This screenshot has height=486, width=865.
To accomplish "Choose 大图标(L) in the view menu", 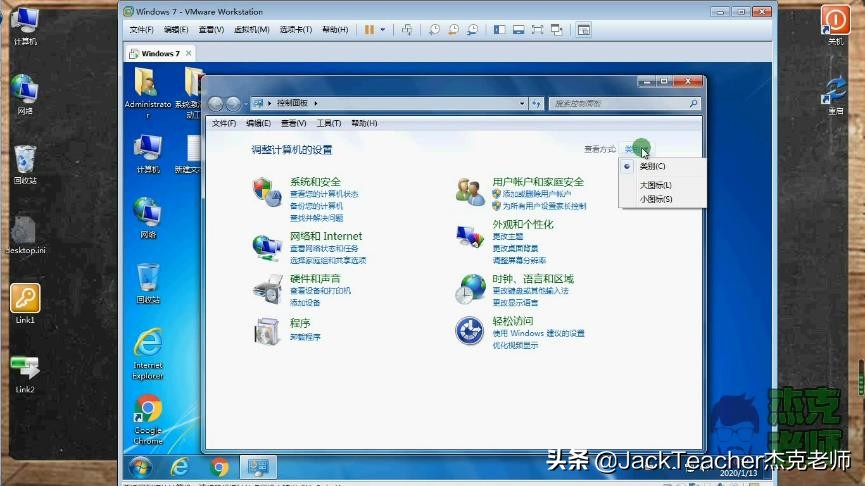I will [x=655, y=185].
